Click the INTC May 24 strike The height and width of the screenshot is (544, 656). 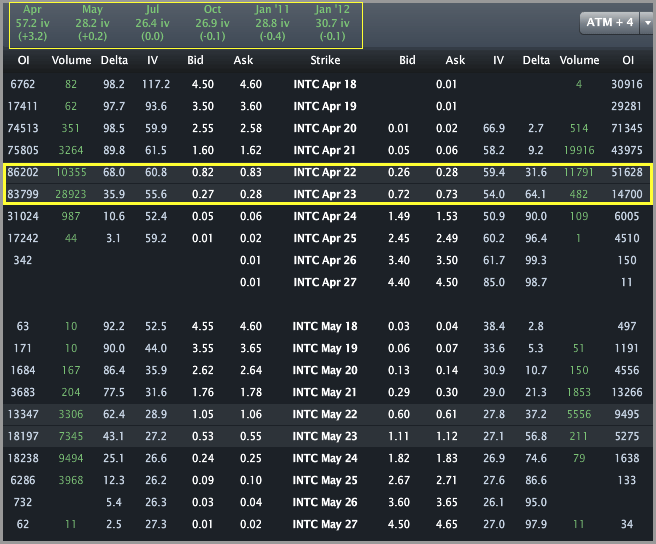[325, 458]
